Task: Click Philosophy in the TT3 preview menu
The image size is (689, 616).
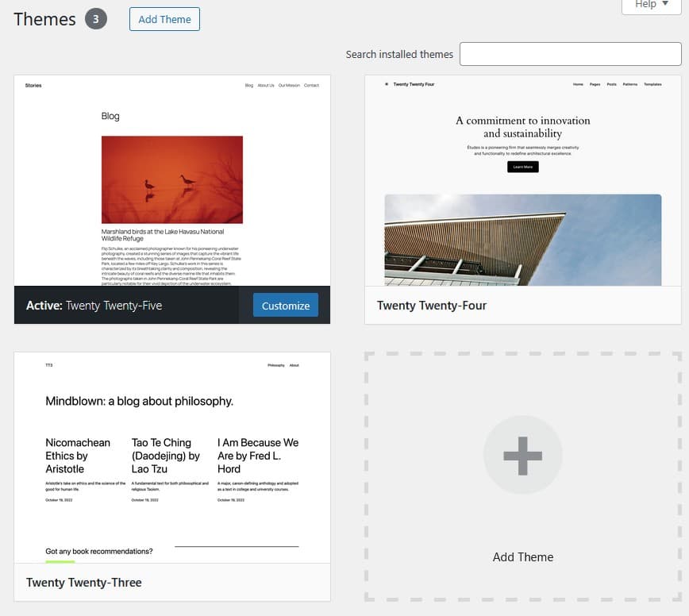Action: 275,365
